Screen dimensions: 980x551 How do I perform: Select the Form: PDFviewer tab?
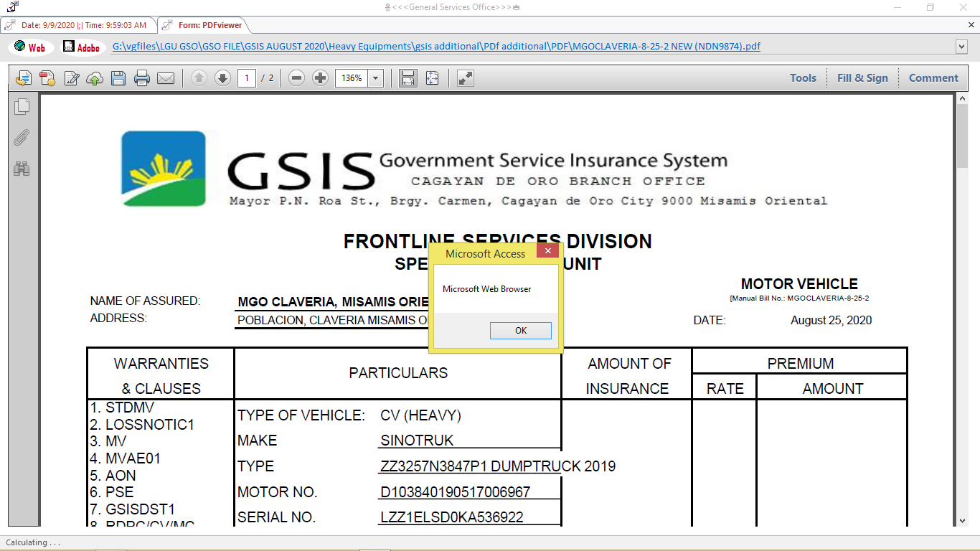point(204,25)
